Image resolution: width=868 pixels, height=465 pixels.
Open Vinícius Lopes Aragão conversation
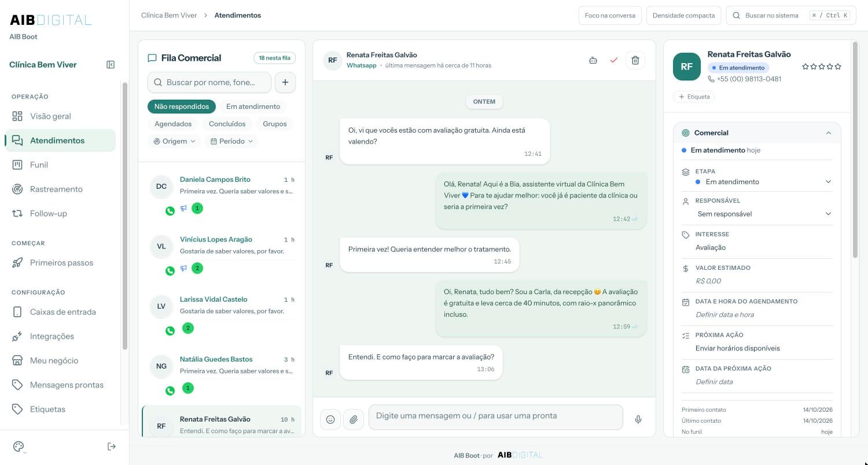point(222,254)
